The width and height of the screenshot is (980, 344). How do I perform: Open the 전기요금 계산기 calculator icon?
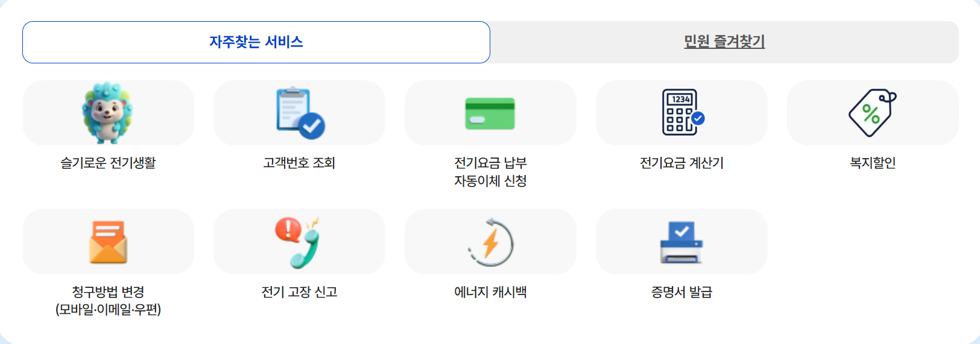682,112
